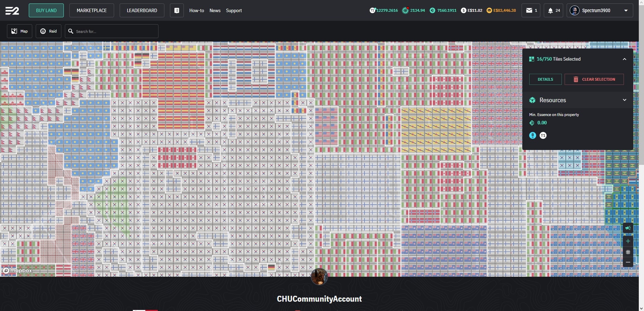
Task: Click the Earth 2 logo
Action: [x=12, y=11]
